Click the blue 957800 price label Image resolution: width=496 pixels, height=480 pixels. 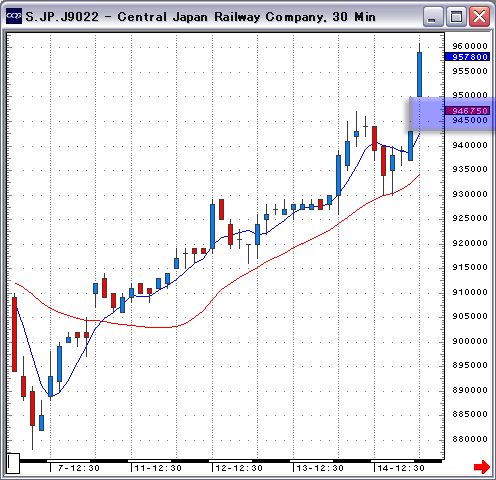tap(467, 57)
